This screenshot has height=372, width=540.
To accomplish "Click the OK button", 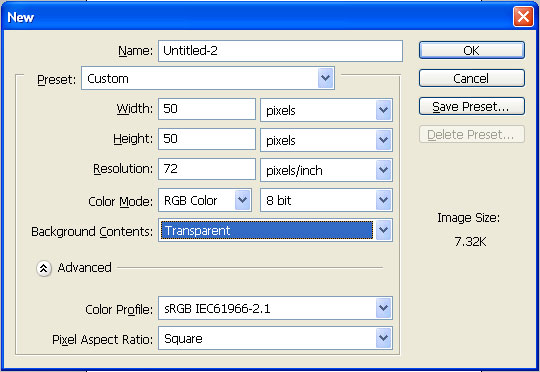I will pyautogui.click(x=471, y=50).
